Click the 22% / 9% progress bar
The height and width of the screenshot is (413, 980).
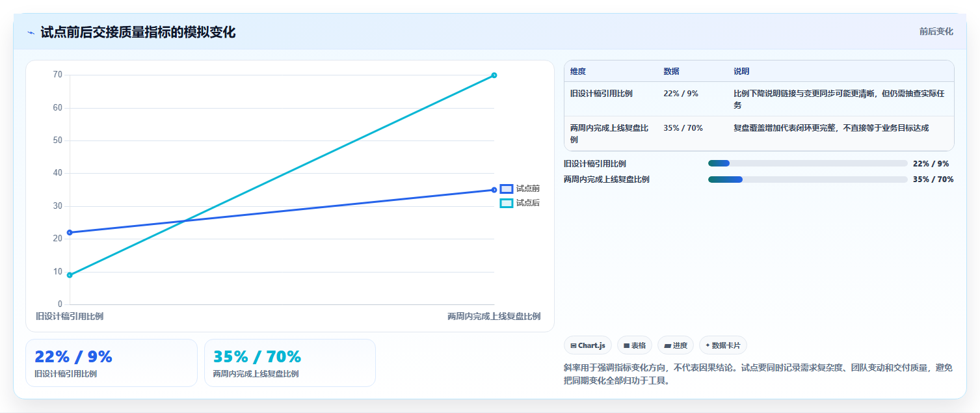click(x=808, y=163)
